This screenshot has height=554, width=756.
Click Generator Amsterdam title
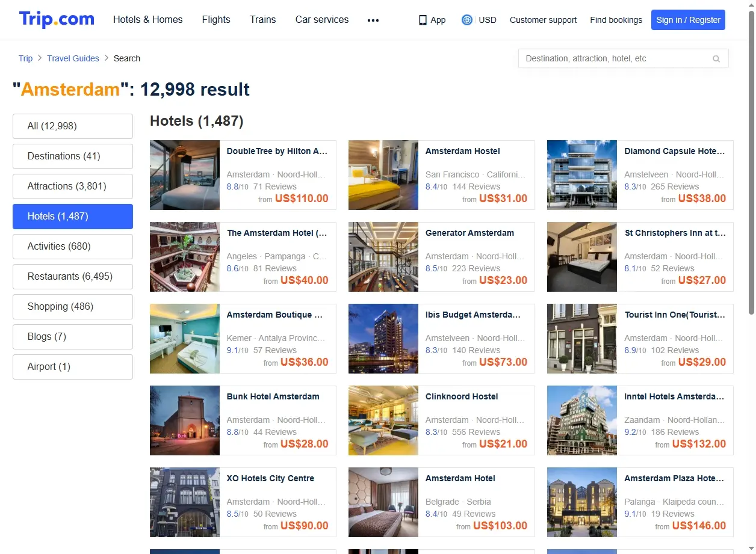pos(470,233)
